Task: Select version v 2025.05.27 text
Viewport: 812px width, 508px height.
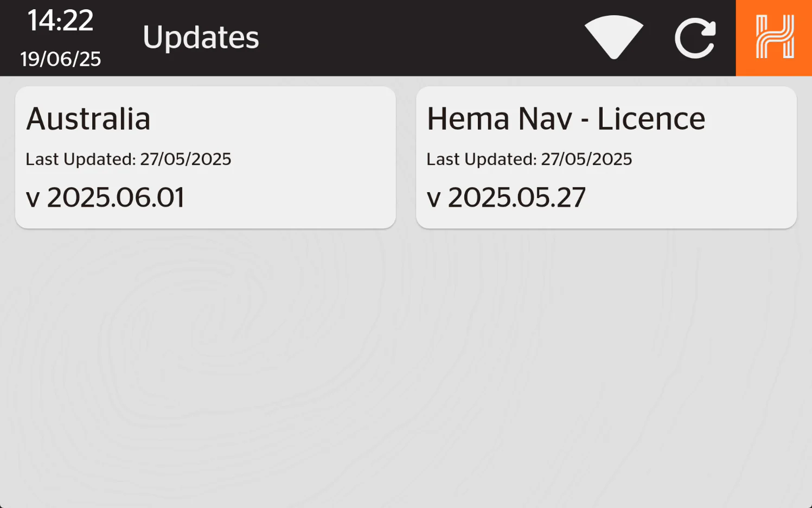Action: click(x=507, y=197)
